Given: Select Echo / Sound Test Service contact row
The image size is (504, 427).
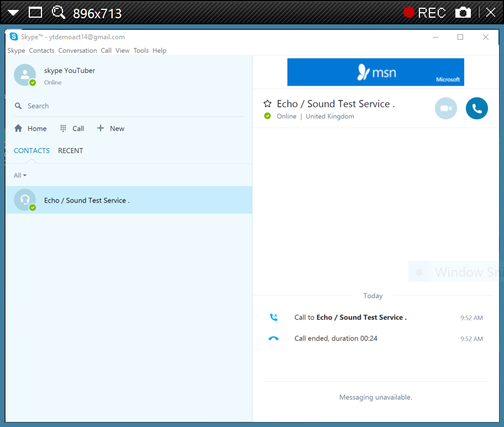Looking at the screenshot, I should click(x=129, y=200).
